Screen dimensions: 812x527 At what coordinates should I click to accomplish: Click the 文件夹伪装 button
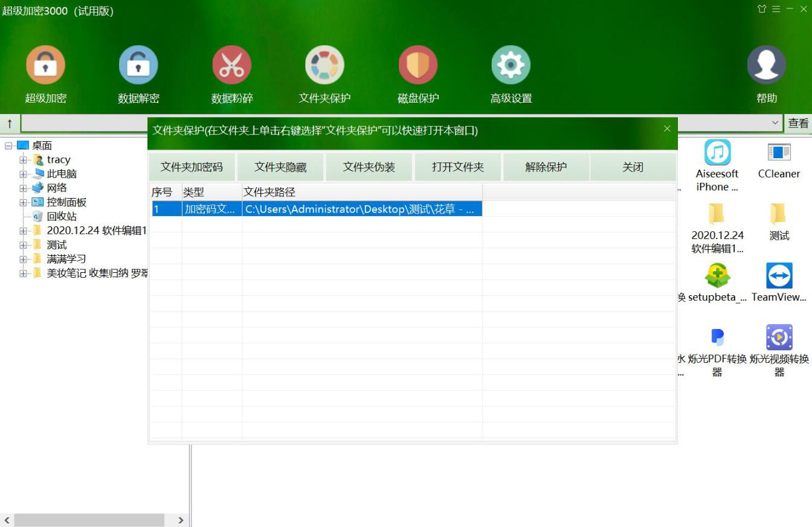[x=369, y=167]
